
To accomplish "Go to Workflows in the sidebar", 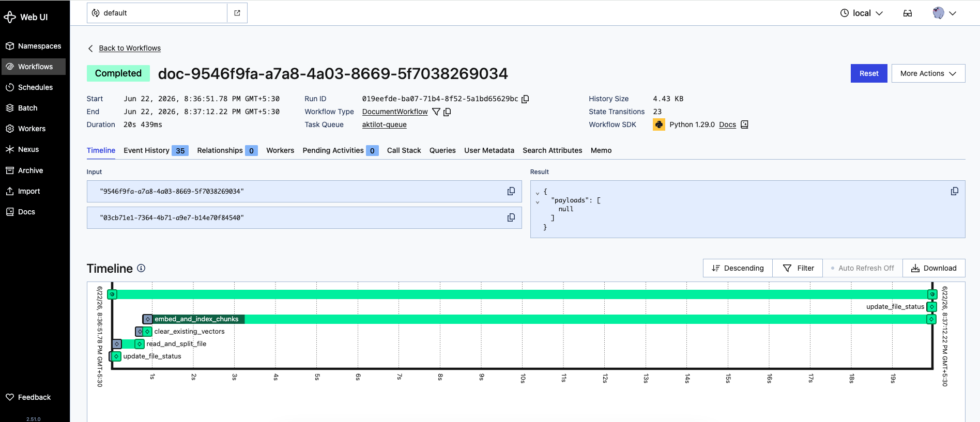I will 34,67.
